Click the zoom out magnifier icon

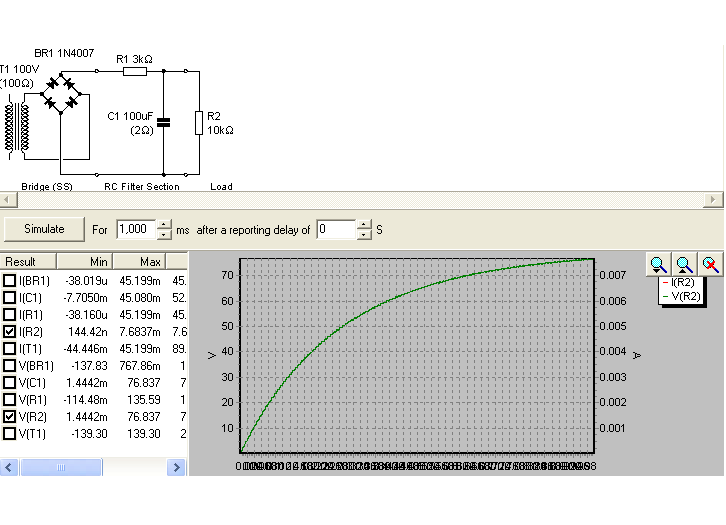coord(684,265)
